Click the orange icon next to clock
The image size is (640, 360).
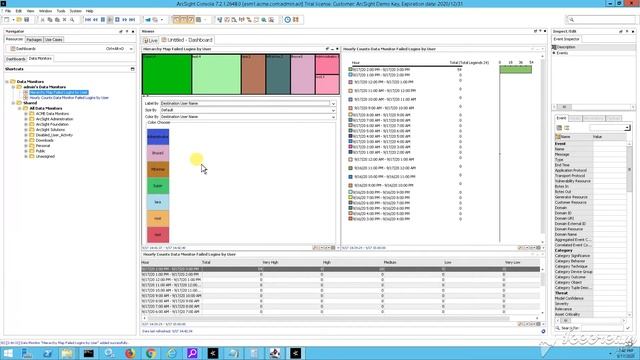click(x=296, y=20)
